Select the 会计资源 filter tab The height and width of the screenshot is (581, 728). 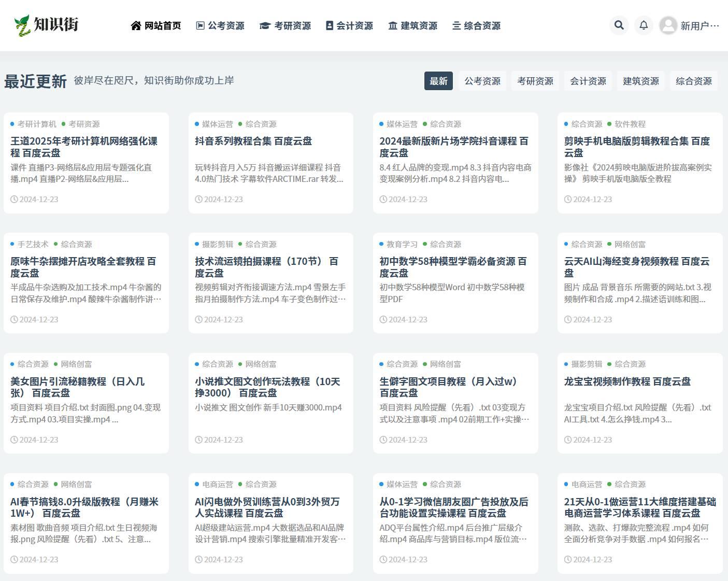(x=588, y=81)
